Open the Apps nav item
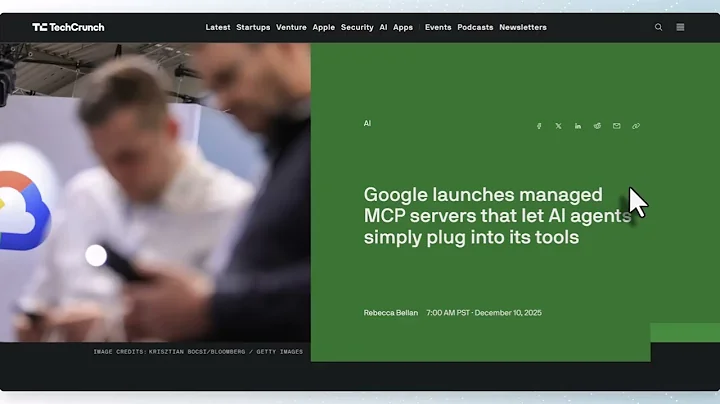This screenshot has height=404, width=720. click(x=403, y=28)
